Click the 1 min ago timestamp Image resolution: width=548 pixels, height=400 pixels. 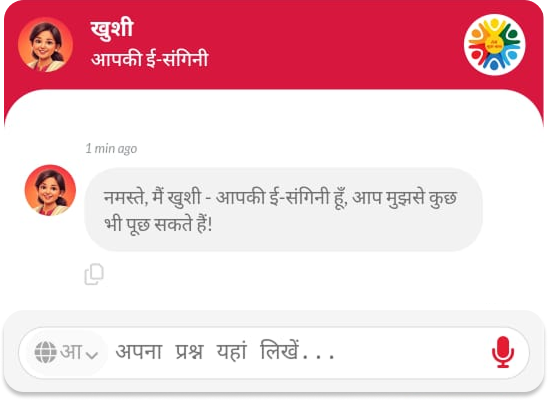pos(111,149)
